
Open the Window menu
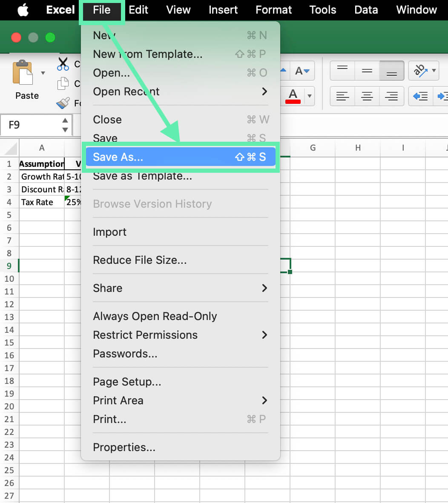point(416,10)
